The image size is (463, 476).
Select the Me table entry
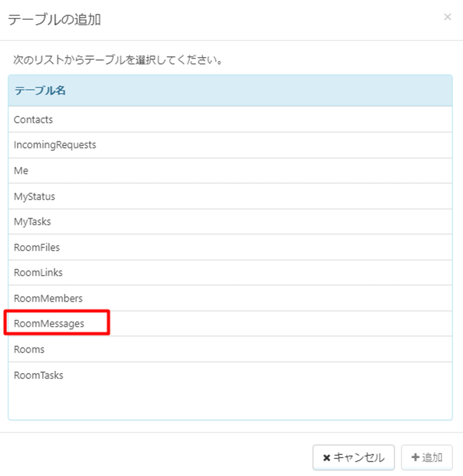[x=21, y=171]
